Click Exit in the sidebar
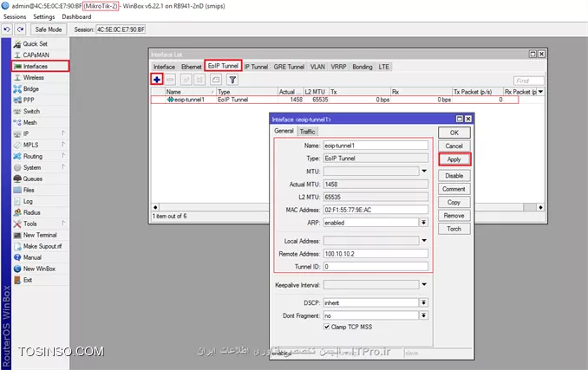The height and width of the screenshot is (370, 588). [x=28, y=280]
